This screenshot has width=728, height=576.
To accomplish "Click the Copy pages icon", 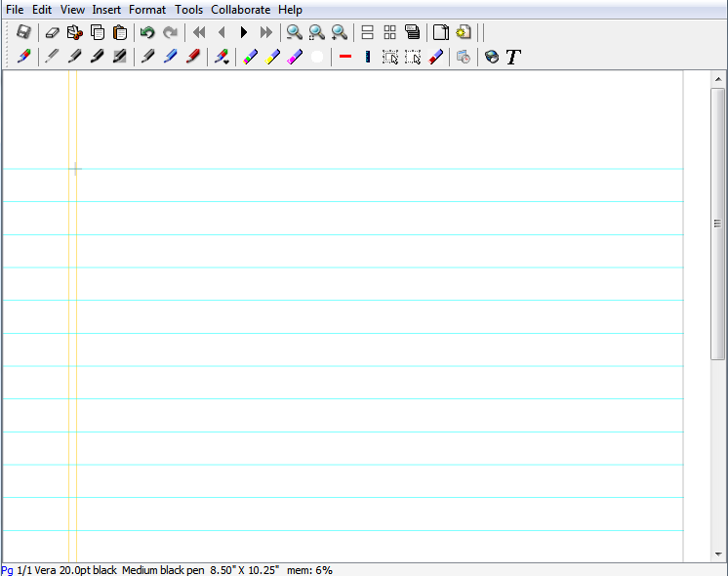I will pos(98,32).
